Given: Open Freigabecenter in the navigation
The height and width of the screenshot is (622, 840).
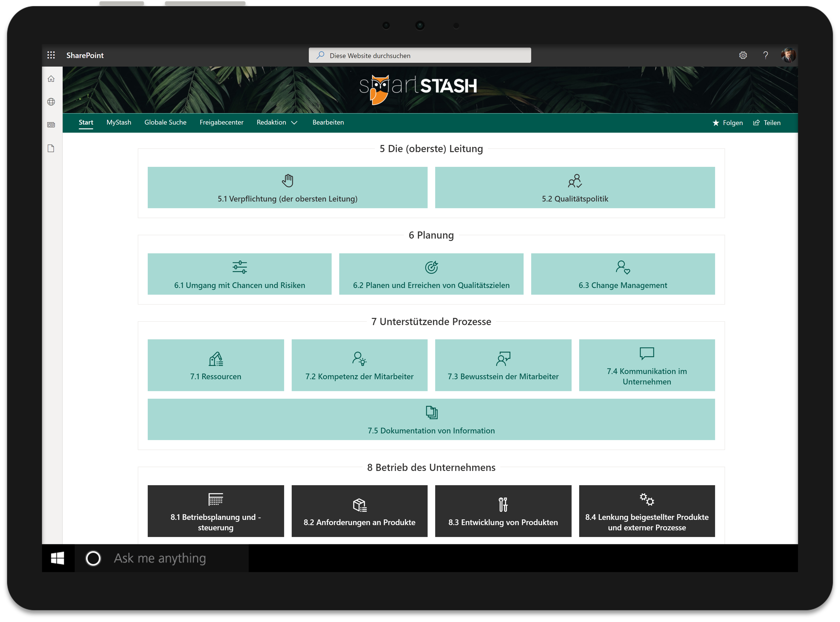Looking at the screenshot, I should pos(221,122).
